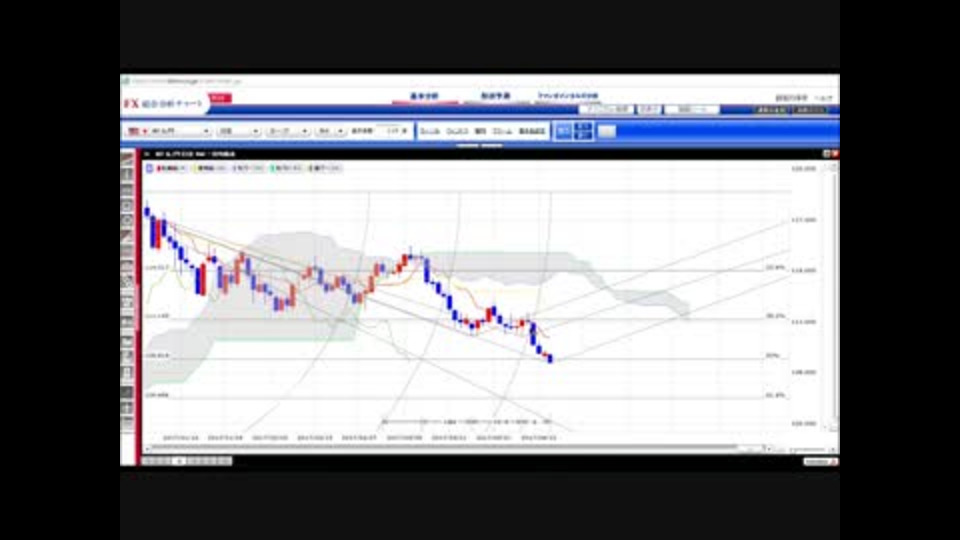This screenshot has width=960, height=540.
Task: Click the last dark button at bar's right end
Action: pyautogui.click(x=809, y=110)
